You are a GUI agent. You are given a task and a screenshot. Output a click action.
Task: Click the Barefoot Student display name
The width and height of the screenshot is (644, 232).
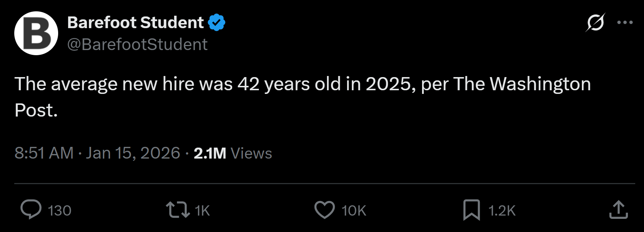[135, 23]
